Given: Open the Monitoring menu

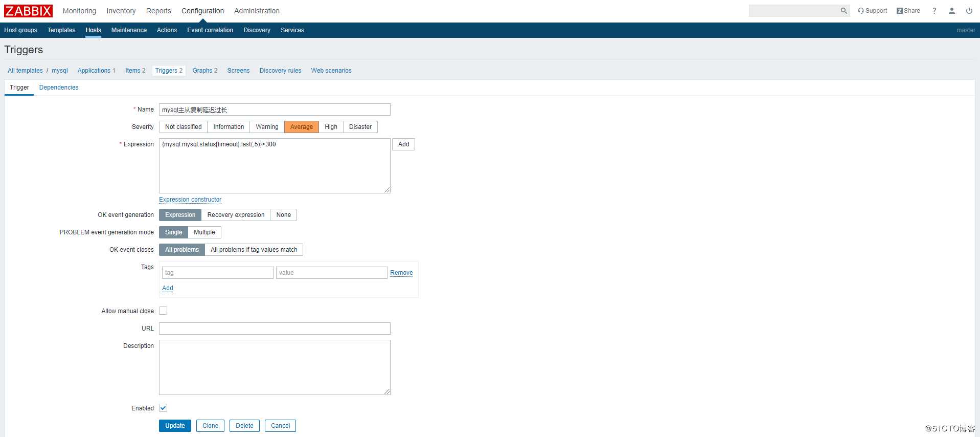Looking at the screenshot, I should (79, 11).
